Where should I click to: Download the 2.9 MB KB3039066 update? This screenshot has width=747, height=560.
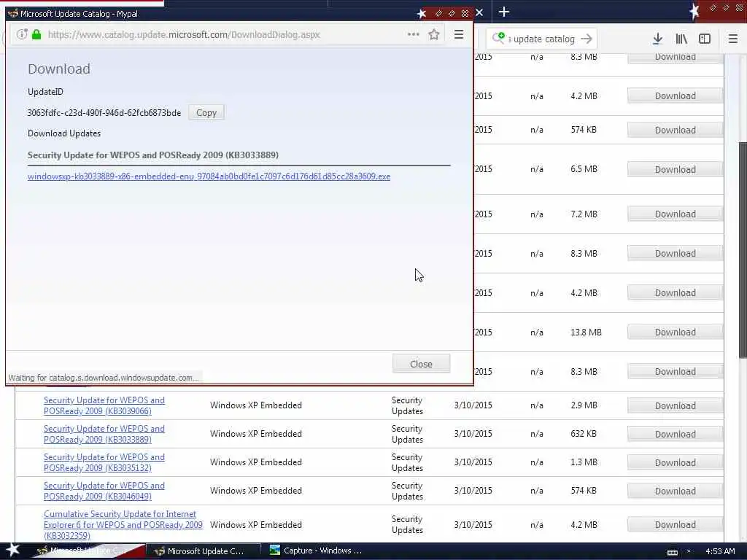pyautogui.click(x=675, y=405)
